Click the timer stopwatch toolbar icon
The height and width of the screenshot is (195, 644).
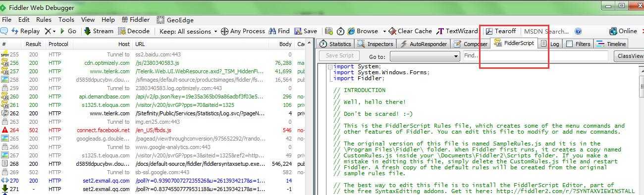point(341,31)
